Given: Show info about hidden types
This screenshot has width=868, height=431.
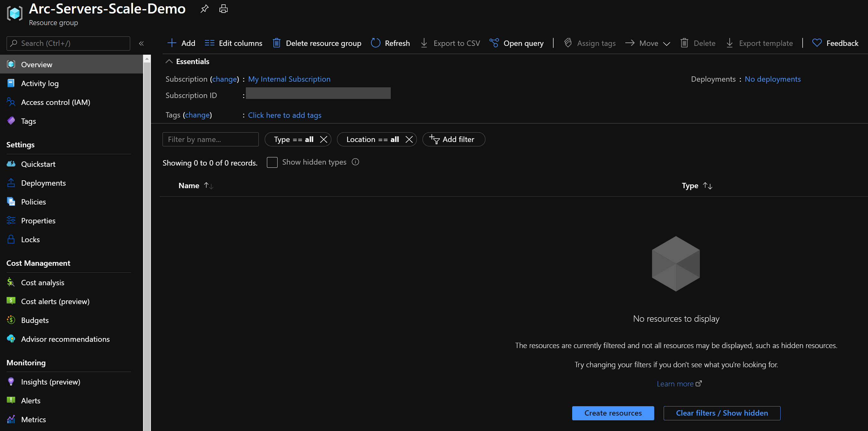Looking at the screenshot, I should pos(355,162).
